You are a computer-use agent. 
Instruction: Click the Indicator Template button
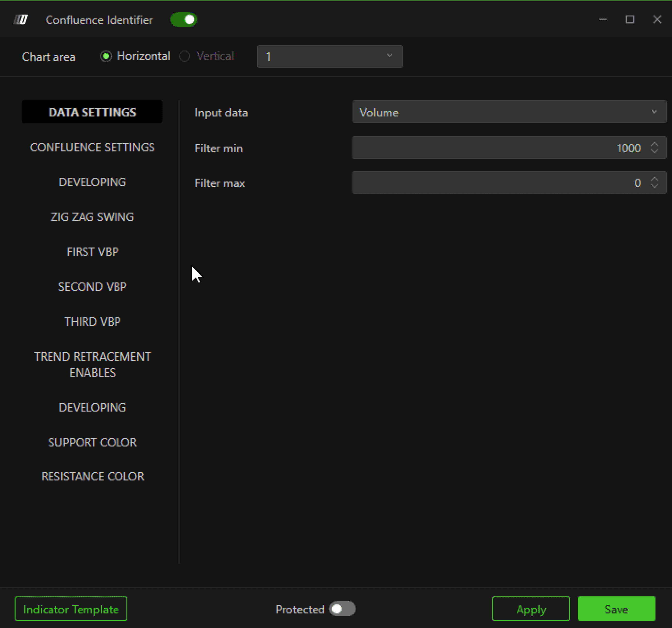[x=71, y=609]
